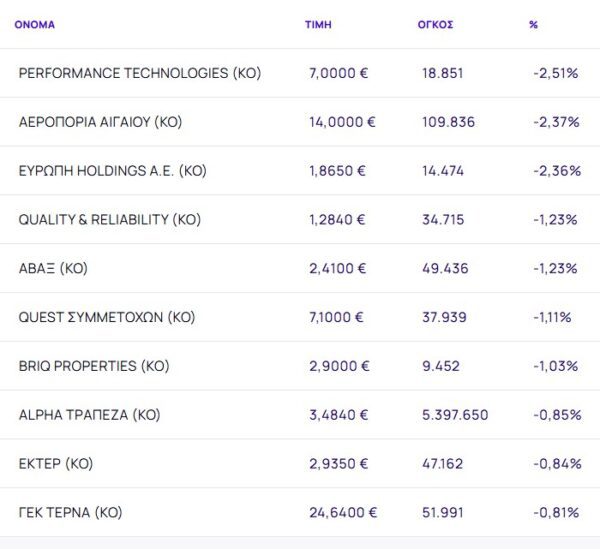This screenshot has height=549, width=600.
Task: Select ΓΕΚ ΤΕΡΝΑ (ΚΟ) stock name
Action: pos(70,513)
